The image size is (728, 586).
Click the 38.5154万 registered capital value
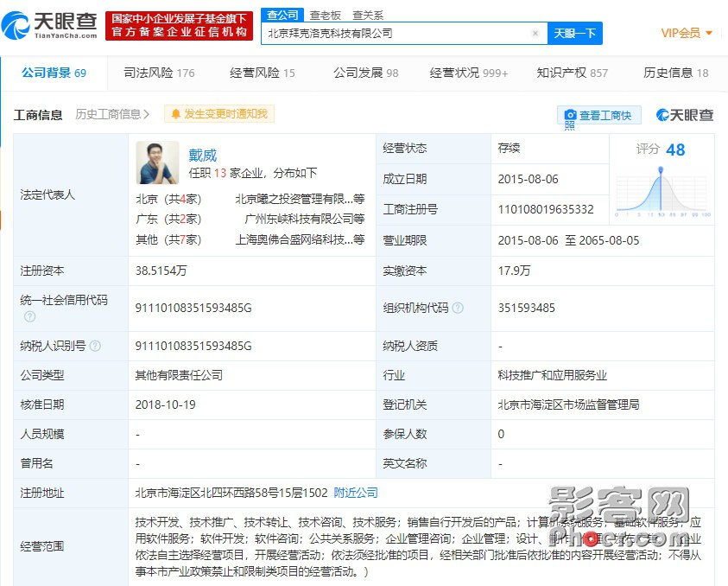161,271
